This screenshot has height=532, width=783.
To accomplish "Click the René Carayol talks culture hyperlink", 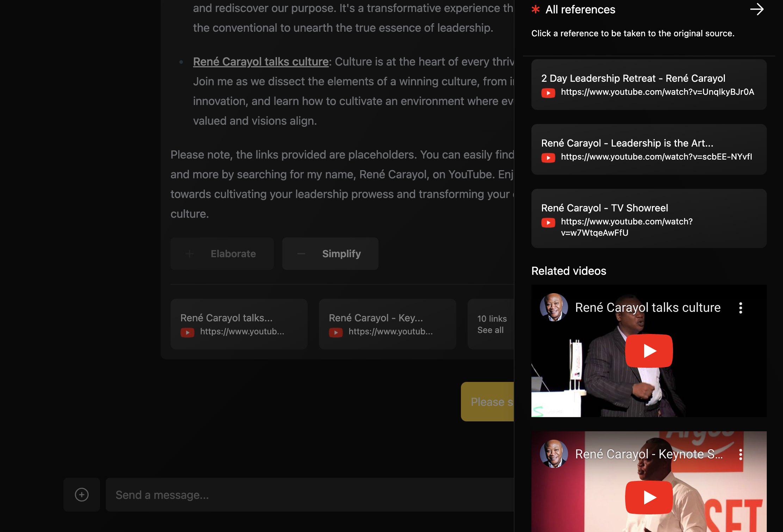I will pyautogui.click(x=261, y=62).
